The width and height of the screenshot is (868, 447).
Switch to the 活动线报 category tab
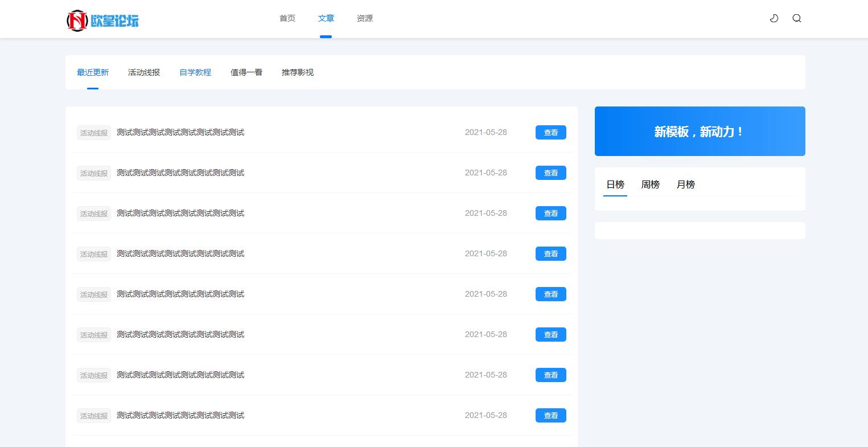coord(144,72)
